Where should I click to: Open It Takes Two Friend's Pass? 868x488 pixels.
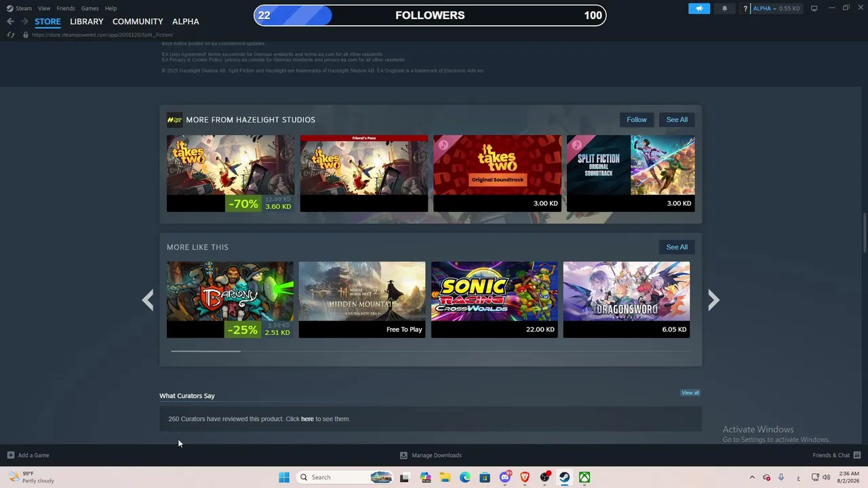[x=364, y=174]
